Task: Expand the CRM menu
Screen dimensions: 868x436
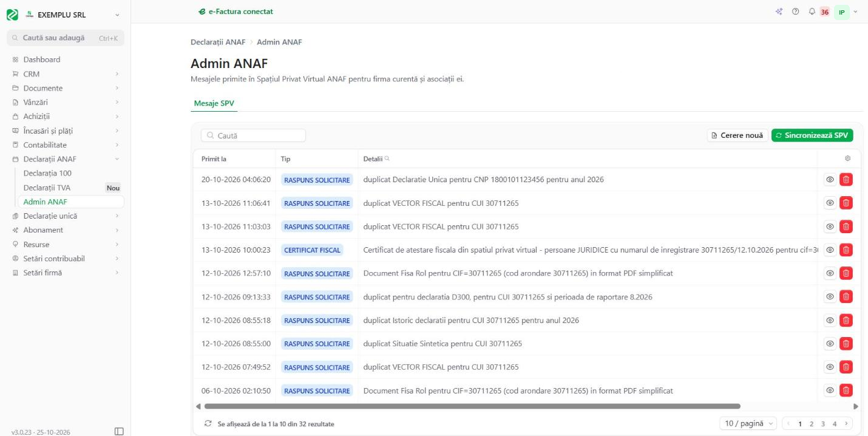Action: click(x=65, y=74)
